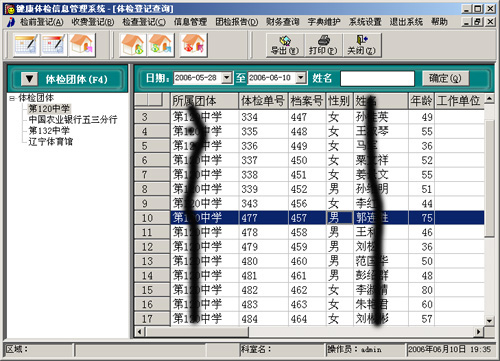Image resolution: width=500 pixels, height=361 pixels.
Task: Click 档案号 cell 452
Action: [307, 189]
